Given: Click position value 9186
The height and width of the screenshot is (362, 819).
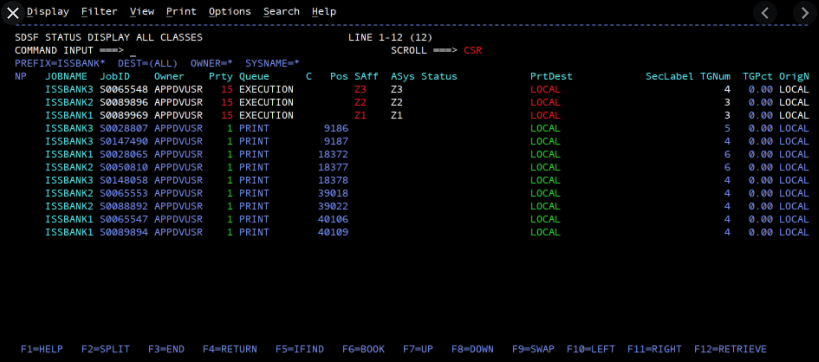Looking at the screenshot, I should click(x=336, y=128).
